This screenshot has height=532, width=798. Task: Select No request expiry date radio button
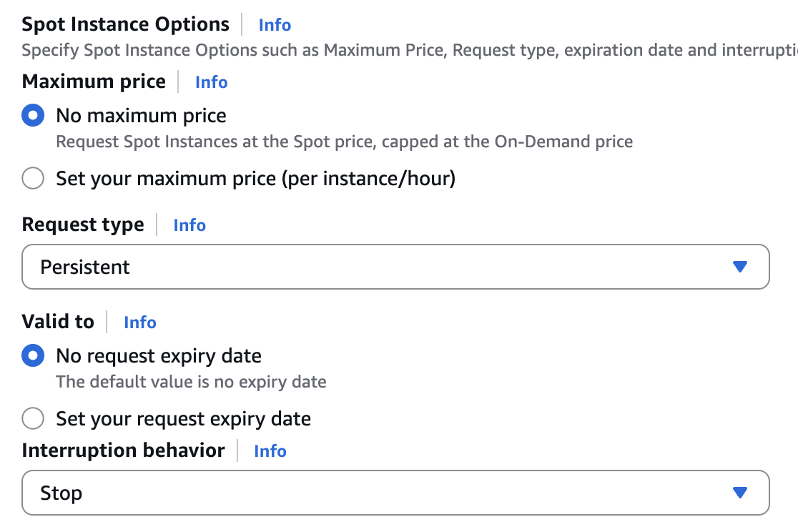[33, 356]
